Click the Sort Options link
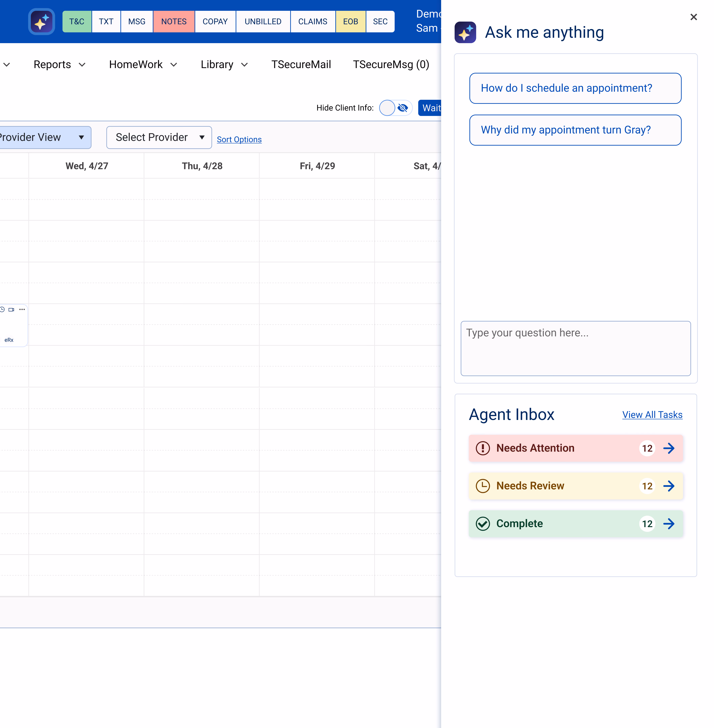 click(239, 140)
